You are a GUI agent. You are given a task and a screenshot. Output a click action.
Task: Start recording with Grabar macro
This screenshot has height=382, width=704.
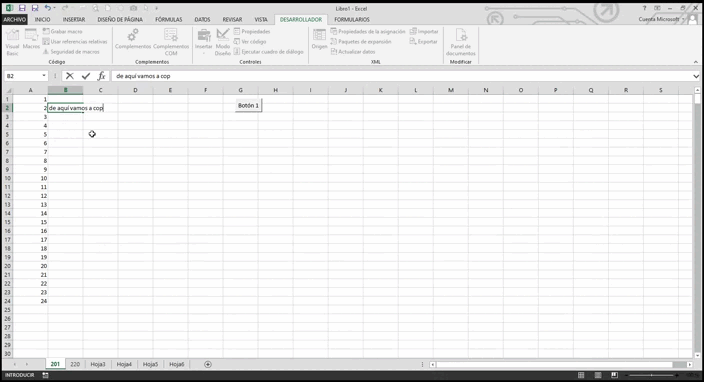coord(62,31)
